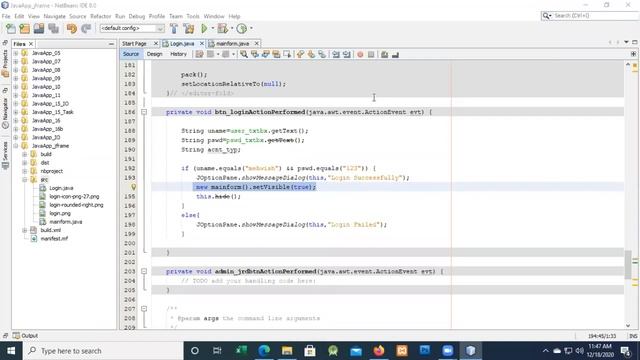Click the lightbulb hint in editor gutter
640x360 pixels.
point(133,187)
